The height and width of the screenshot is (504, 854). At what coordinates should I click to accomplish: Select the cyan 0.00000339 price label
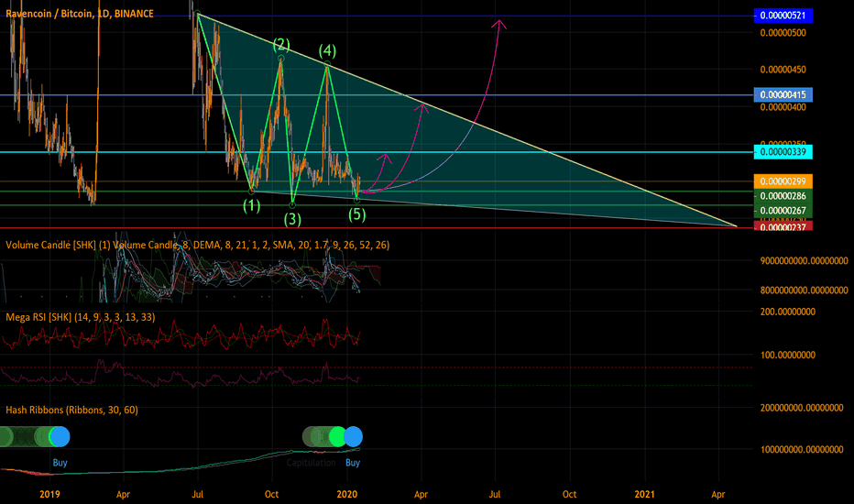[x=783, y=151]
